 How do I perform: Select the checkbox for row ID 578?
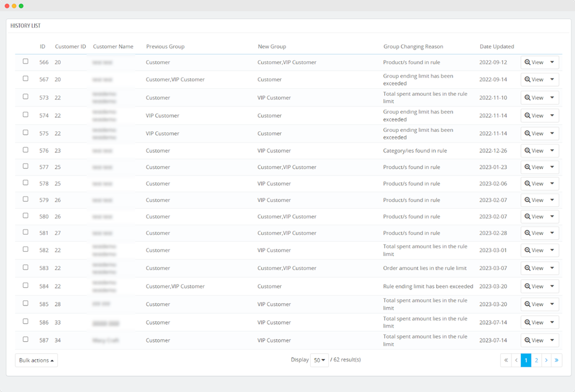pos(25,182)
